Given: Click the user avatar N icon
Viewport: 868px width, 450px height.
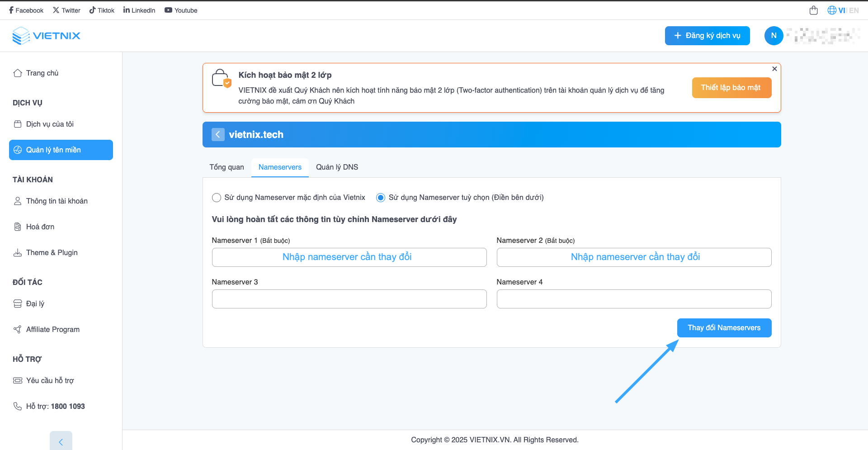Looking at the screenshot, I should pyautogui.click(x=774, y=36).
